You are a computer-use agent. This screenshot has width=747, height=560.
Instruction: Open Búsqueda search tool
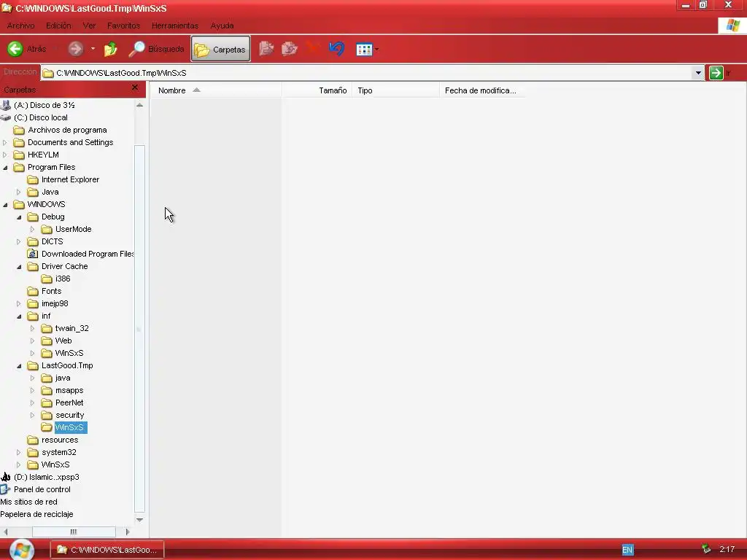pyautogui.click(x=157, y=49)
